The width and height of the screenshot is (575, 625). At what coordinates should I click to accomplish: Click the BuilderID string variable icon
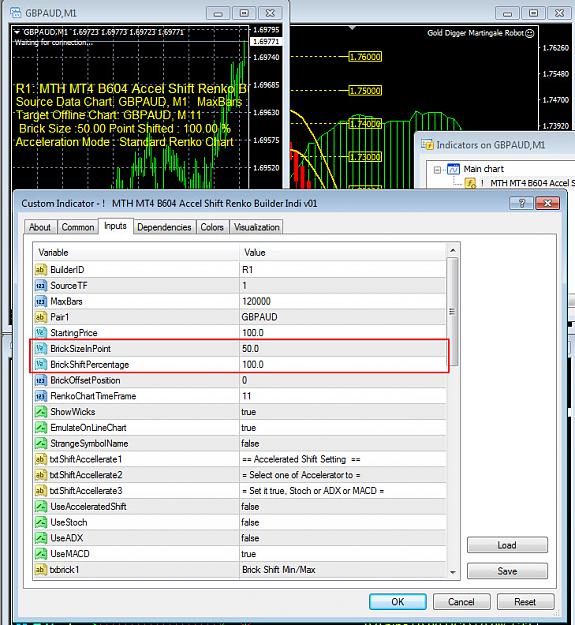click(x=41, y=270)
